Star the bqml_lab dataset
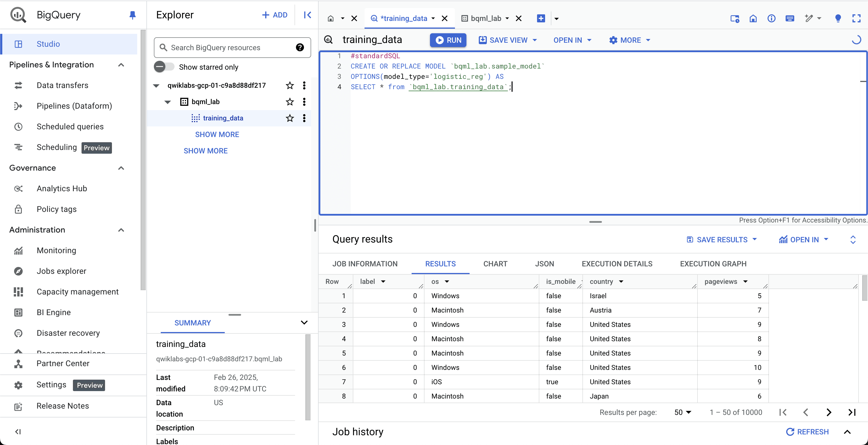Image resolution: width=868 pixels, height=445 pixels. [x=289, y=102]
